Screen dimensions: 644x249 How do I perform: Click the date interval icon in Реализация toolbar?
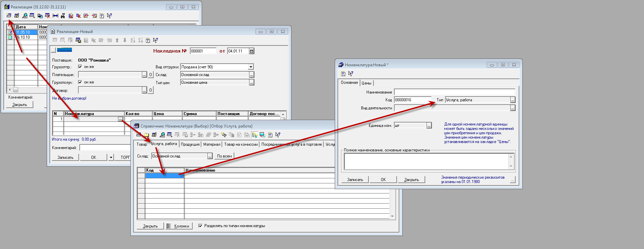coord(55,15)
